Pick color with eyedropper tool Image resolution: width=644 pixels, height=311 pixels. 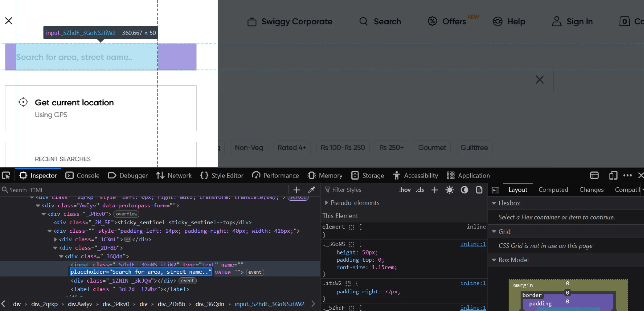point(311,190)
